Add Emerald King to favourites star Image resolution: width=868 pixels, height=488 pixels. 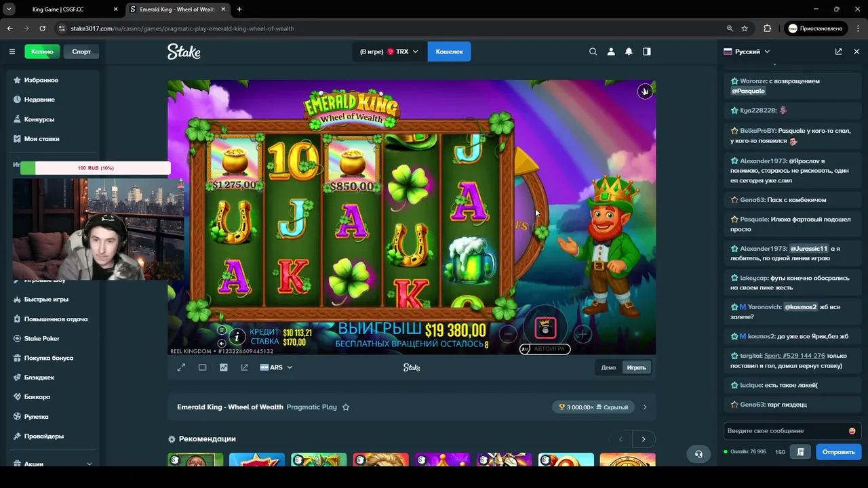pos(346,407)
